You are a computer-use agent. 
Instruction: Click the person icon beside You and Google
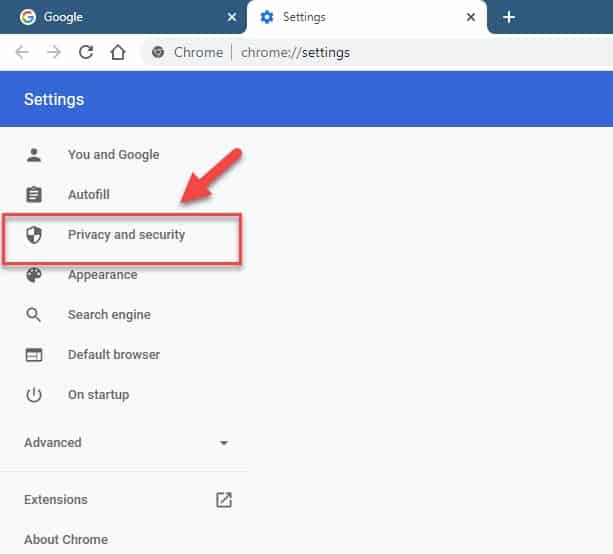[x=34, y=155]
